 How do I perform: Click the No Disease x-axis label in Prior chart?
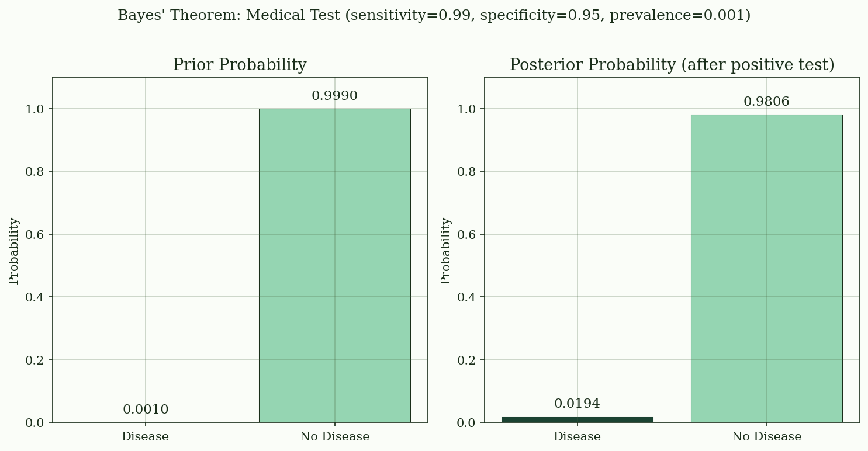pos(334,437)
